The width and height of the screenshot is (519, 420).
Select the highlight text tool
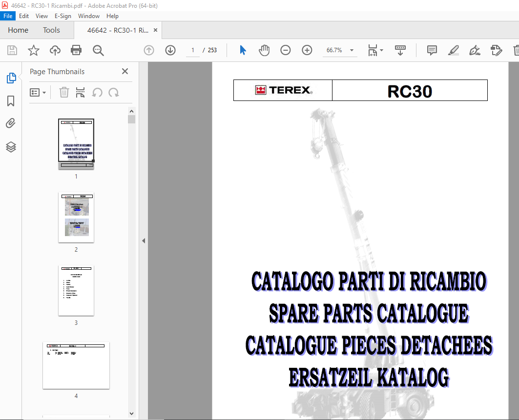453,50
